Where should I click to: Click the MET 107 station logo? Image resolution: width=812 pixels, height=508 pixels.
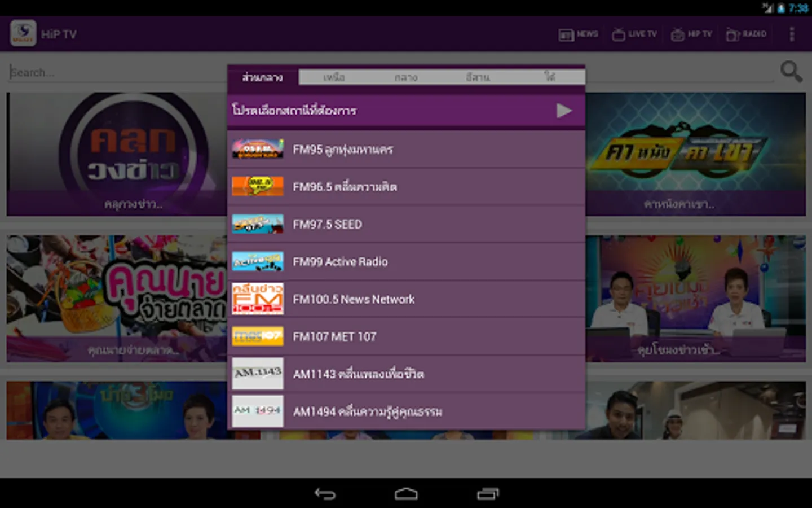coord(258,336)
